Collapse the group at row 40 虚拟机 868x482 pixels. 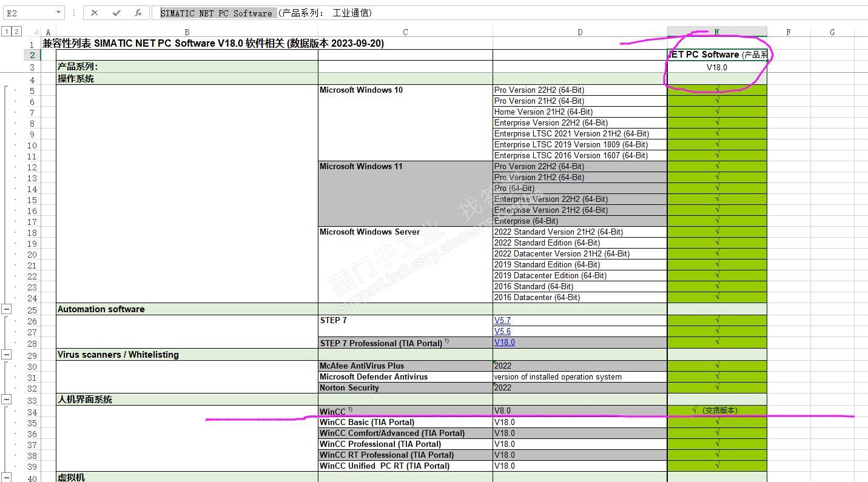[6, 478]
